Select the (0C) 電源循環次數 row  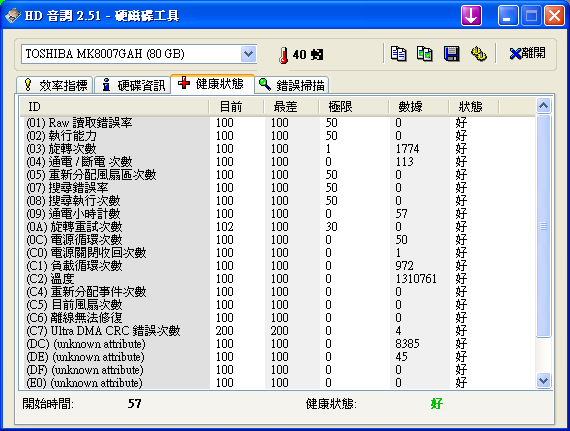coord(277,240)
